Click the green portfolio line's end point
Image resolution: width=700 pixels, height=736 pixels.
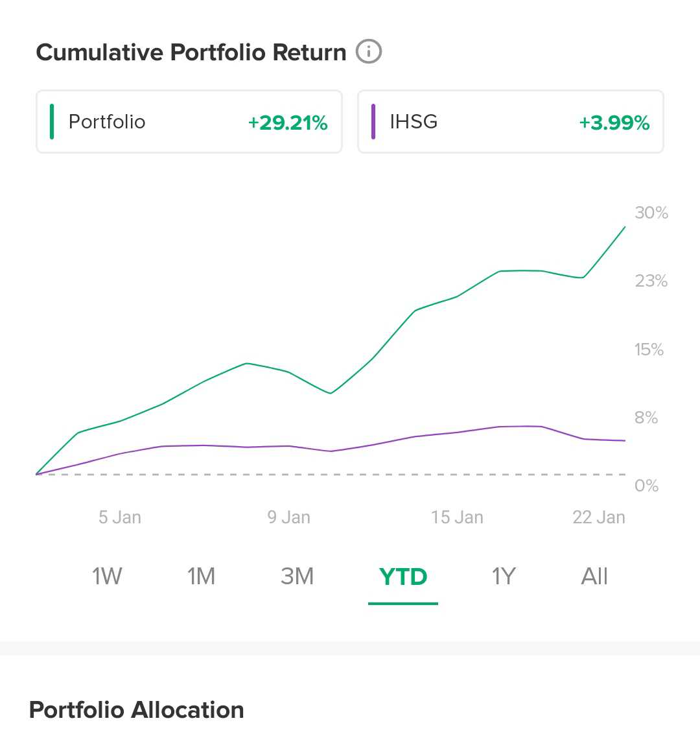[625, 227]
